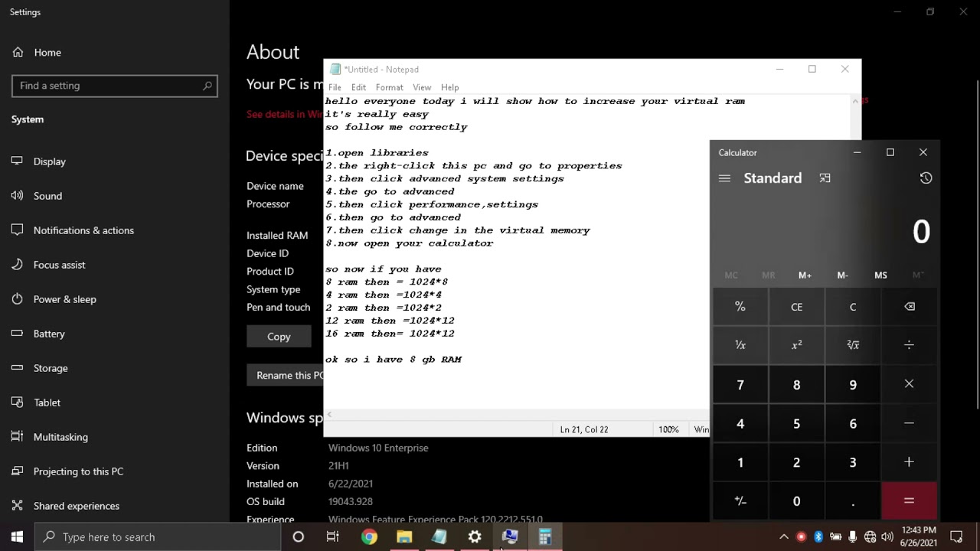Click the reciprocal 1/x key
This screenshot has width=980, height=551.
click(740, 345)
